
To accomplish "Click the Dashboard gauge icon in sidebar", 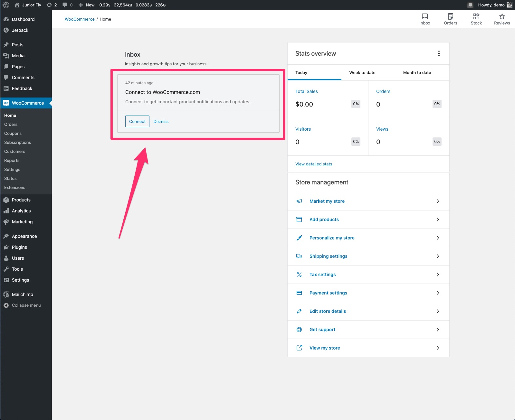I will coord(6,19).
